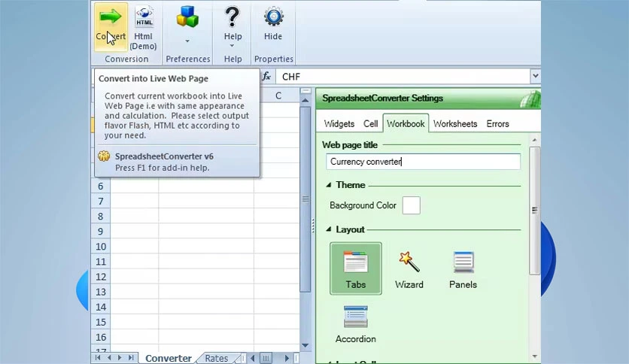Screen dimensions: 629x364
Task: Click settings panel scroll up arrow
Action: click(534, 140)
